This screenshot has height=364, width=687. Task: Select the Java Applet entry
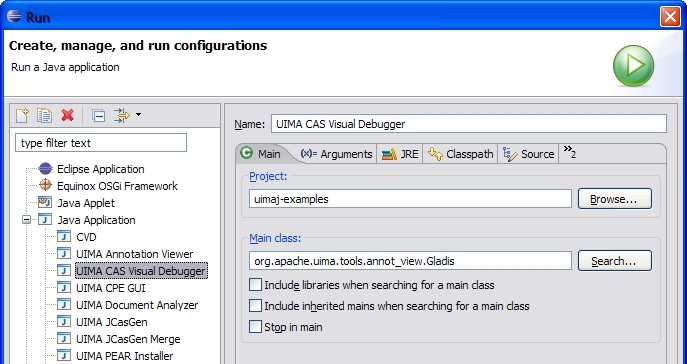(86, 203)
